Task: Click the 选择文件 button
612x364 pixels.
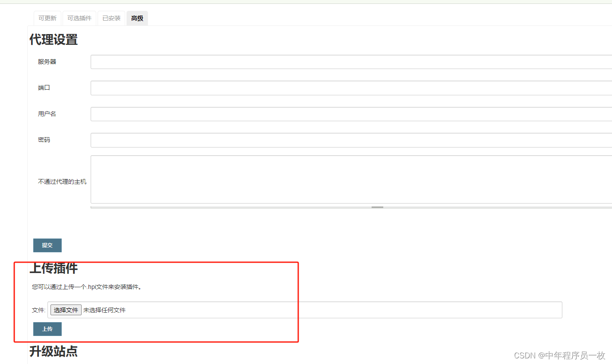Action: tap(66, 310)
